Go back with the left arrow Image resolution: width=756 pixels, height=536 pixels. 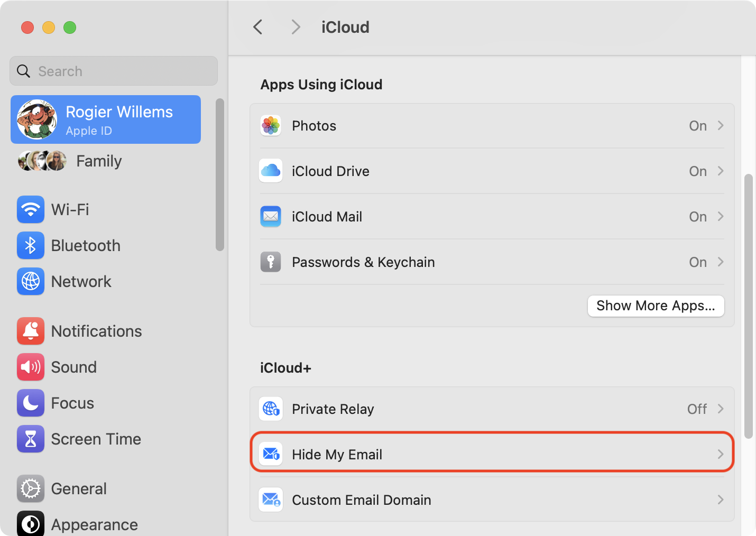click(258, 27)
